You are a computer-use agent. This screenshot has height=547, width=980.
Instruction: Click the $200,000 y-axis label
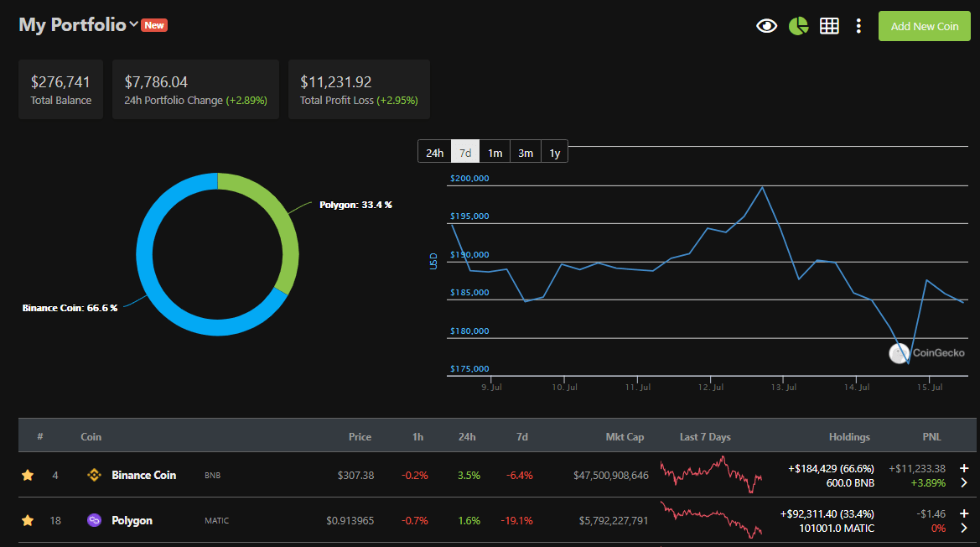(x=469, y=178)
